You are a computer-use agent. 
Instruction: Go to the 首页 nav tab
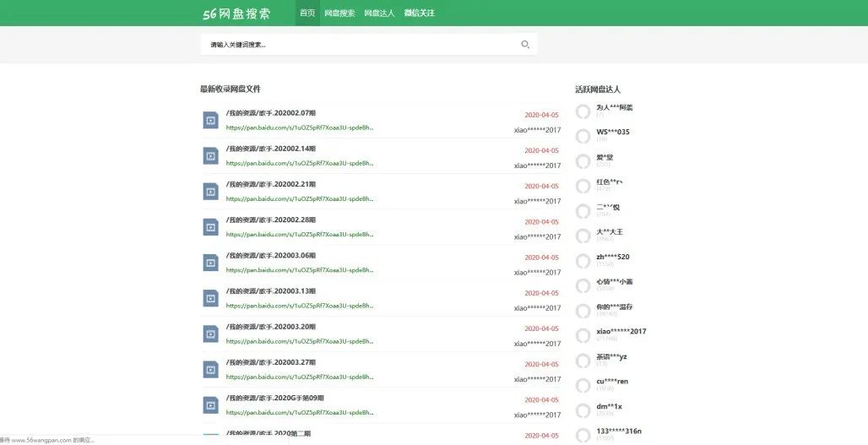(x=307, y=13)
